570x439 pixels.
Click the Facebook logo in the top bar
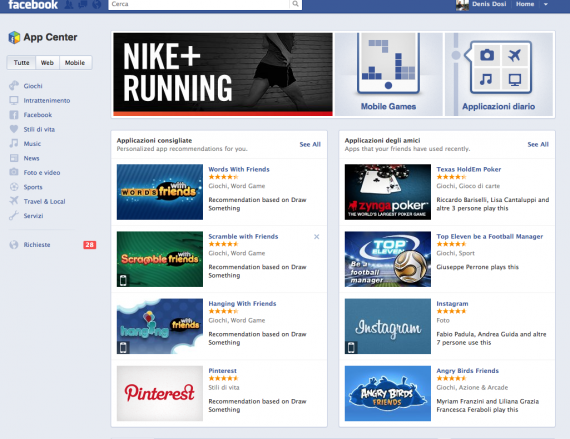click(33, 5)
